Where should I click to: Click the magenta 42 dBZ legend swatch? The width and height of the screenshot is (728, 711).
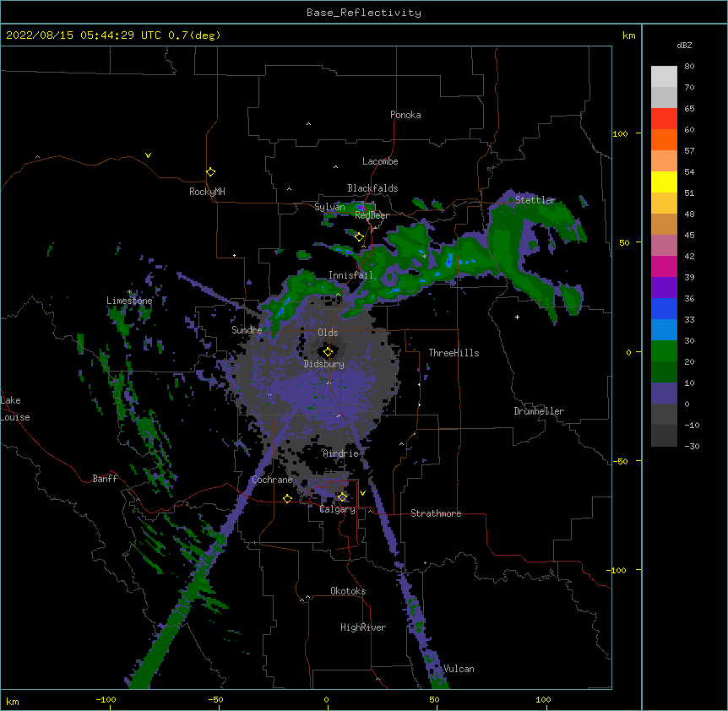(x=664, y=266)
